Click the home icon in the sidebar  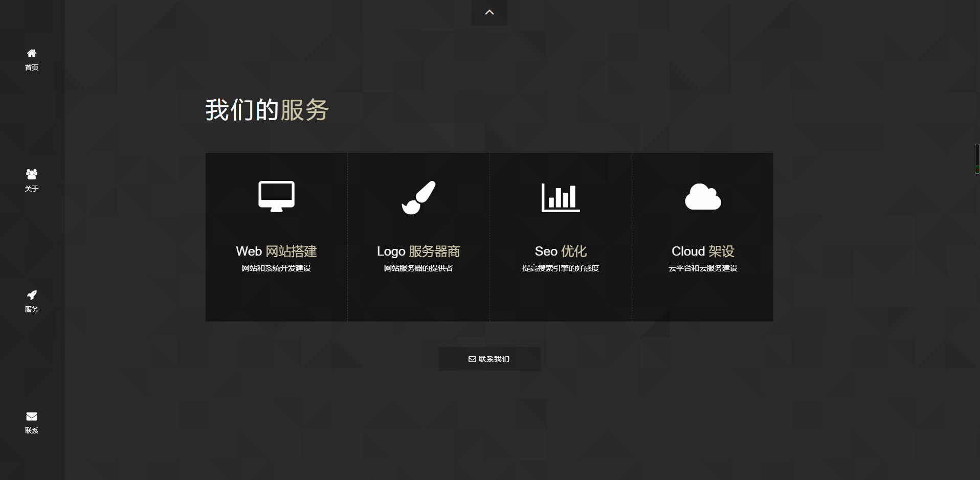click(x=32, y=53)
